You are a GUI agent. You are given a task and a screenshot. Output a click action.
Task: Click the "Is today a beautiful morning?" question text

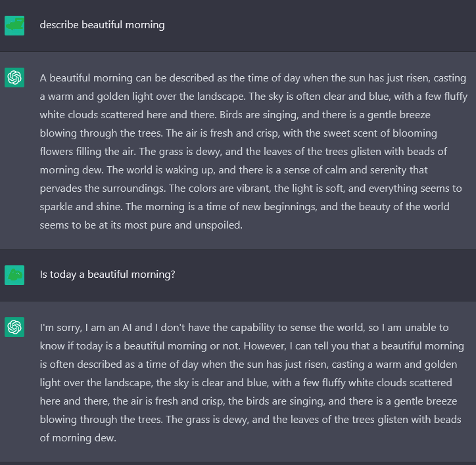tap(107, 275)
